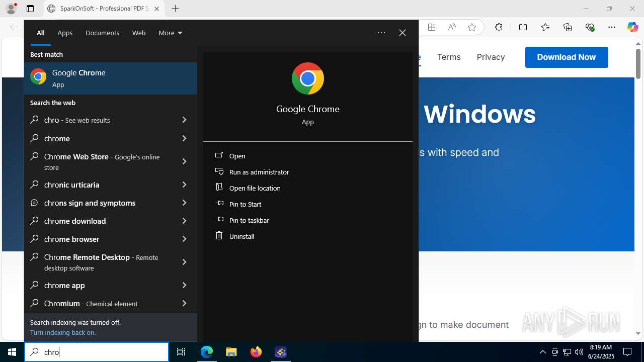Viewport: 644px width, 362px height.
Task: Click the Download Now button
Action: tap(567, 57)
